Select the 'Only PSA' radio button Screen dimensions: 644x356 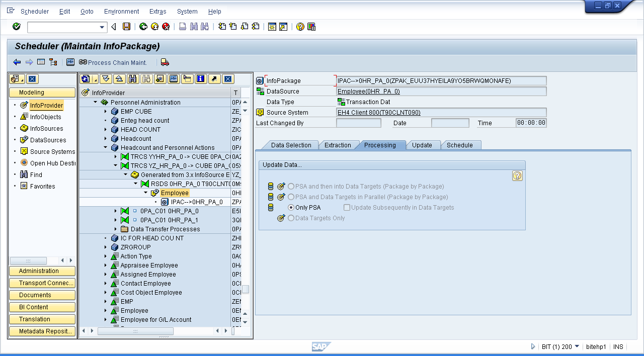[291, 208]
